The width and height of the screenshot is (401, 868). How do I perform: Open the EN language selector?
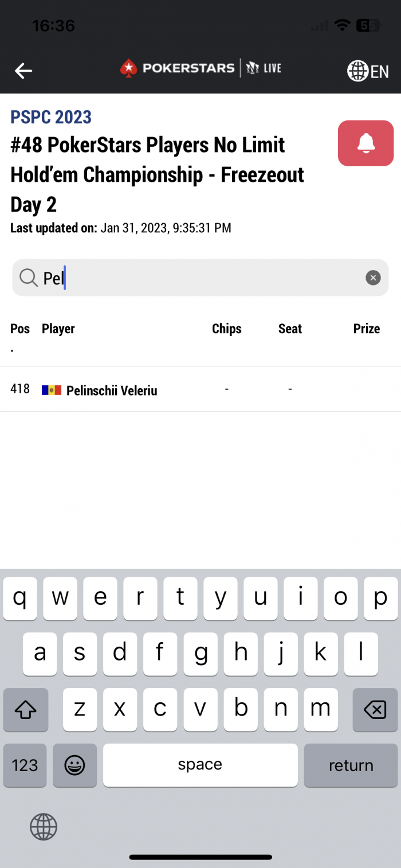point(368,71)
